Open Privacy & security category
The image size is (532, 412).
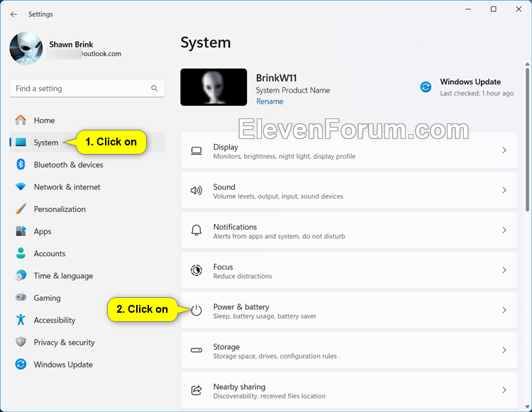click(x=87, y=342)
